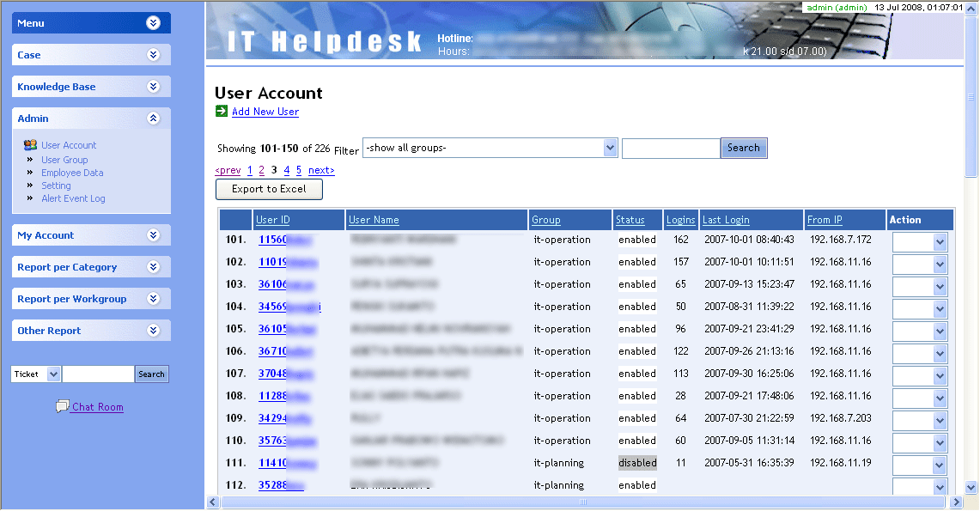This screenshot has height=511, width=980.
Task: Collapse the Admin panel chevron
Action: tap(154, 119)
